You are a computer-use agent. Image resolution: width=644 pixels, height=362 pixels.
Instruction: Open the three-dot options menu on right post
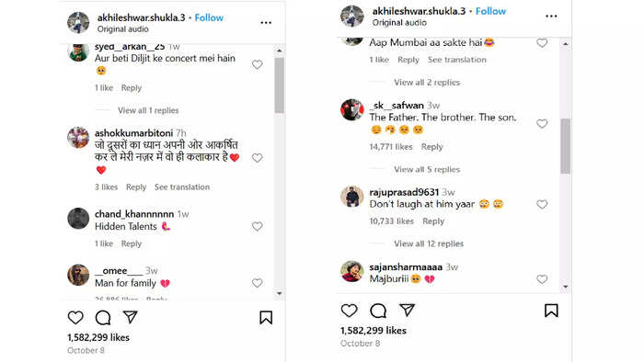pyautogui.click(x=551, y=16)
